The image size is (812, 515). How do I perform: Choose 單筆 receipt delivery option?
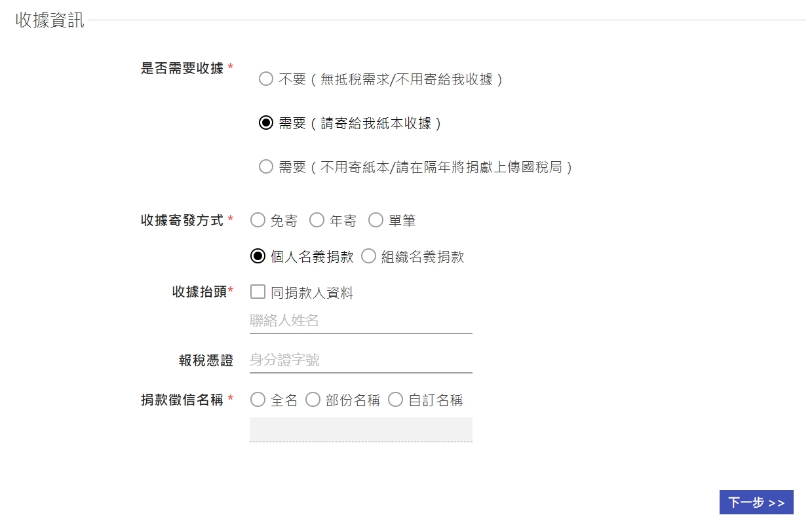(376, 220)
